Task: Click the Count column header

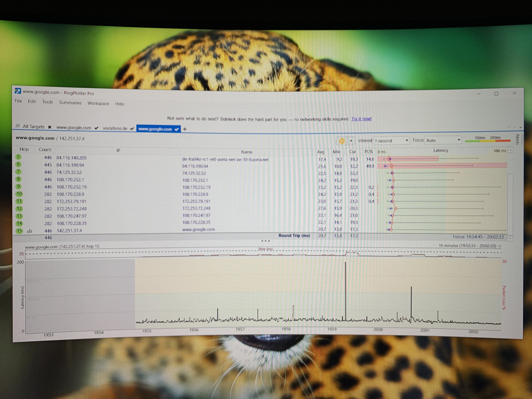Action: (45, 150)
